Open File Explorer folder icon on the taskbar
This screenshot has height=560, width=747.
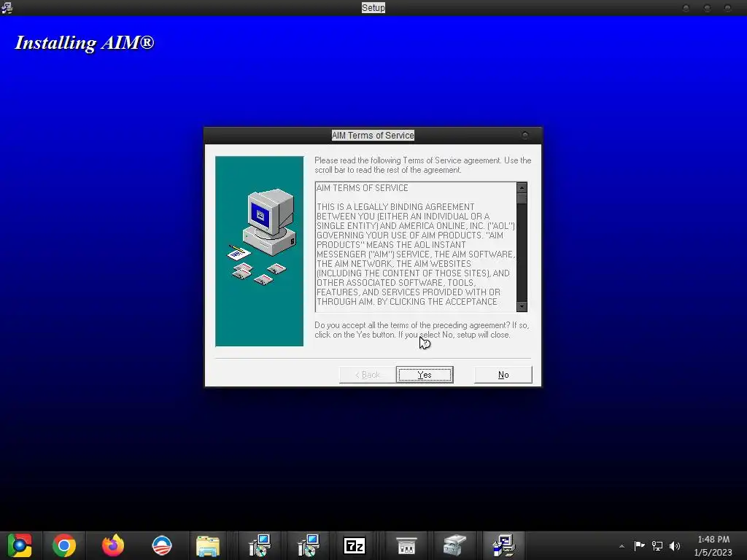[x=208, y=545]
